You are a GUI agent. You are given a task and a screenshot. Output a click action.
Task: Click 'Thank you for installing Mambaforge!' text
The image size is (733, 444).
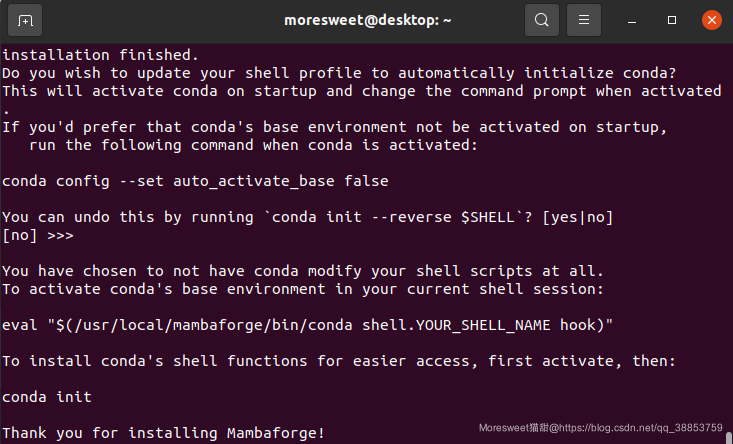click(163, 433)
